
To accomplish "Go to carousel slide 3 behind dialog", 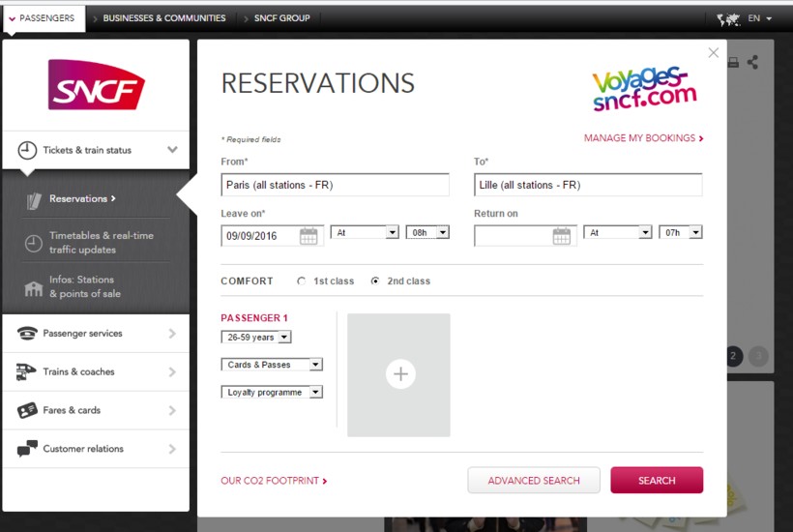I will [x=758, y=356].
